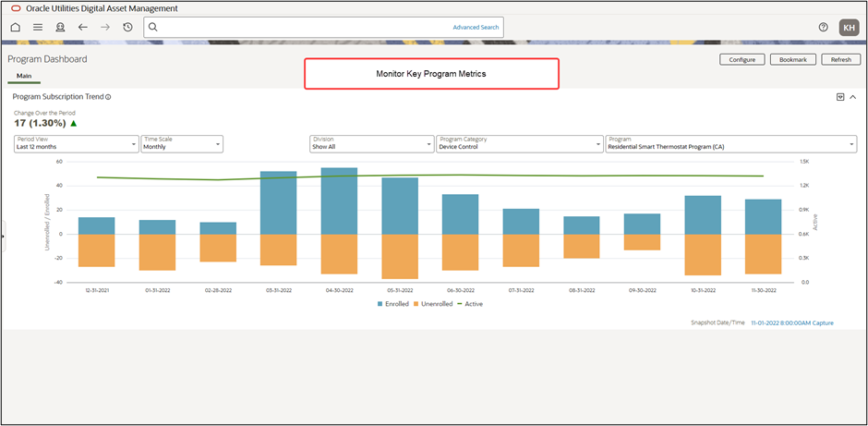The height and width of the screenshot is (426, 868).
Task: Navigate back with the left arrow
Action: [82, 28]
